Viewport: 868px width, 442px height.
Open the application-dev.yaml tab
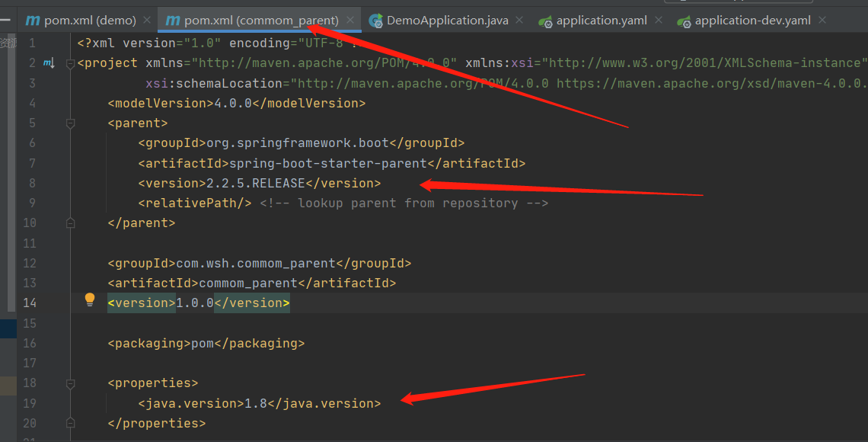click(752, 21)
